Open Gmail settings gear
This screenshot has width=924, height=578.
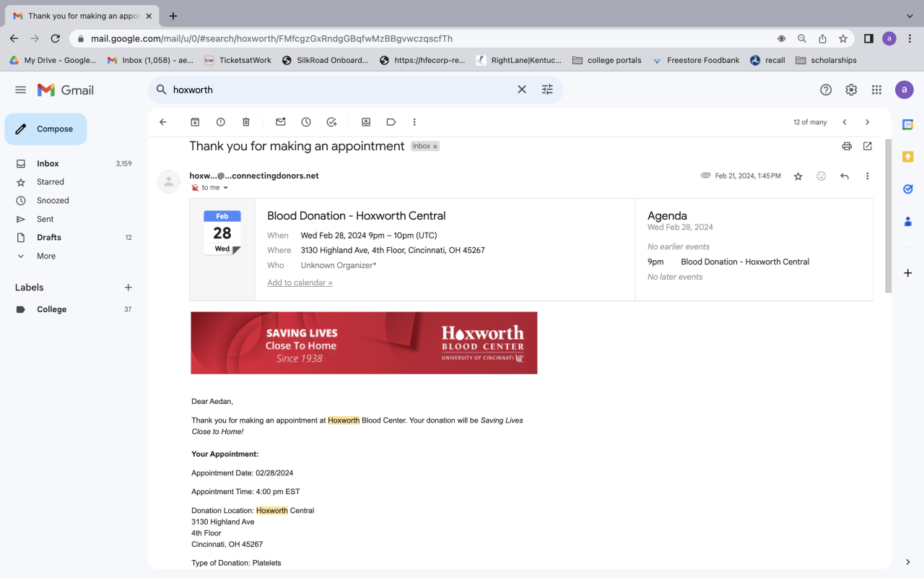(851, 90)
